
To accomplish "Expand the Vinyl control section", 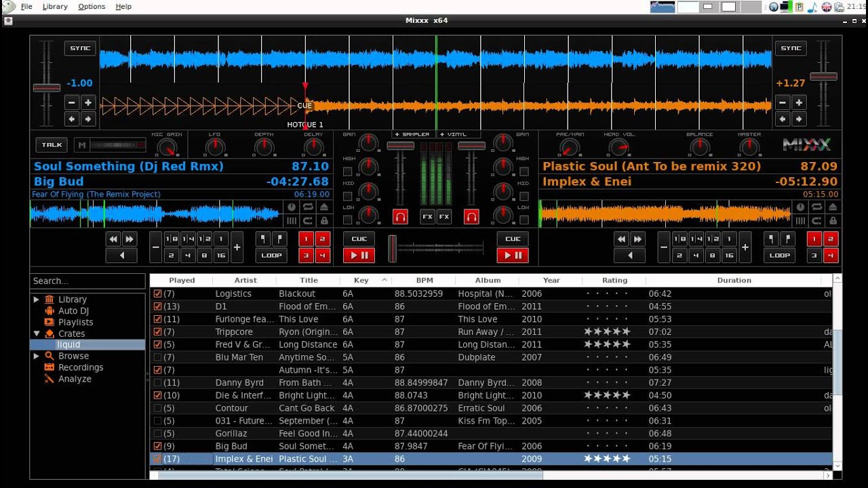I will click(454, 134).
